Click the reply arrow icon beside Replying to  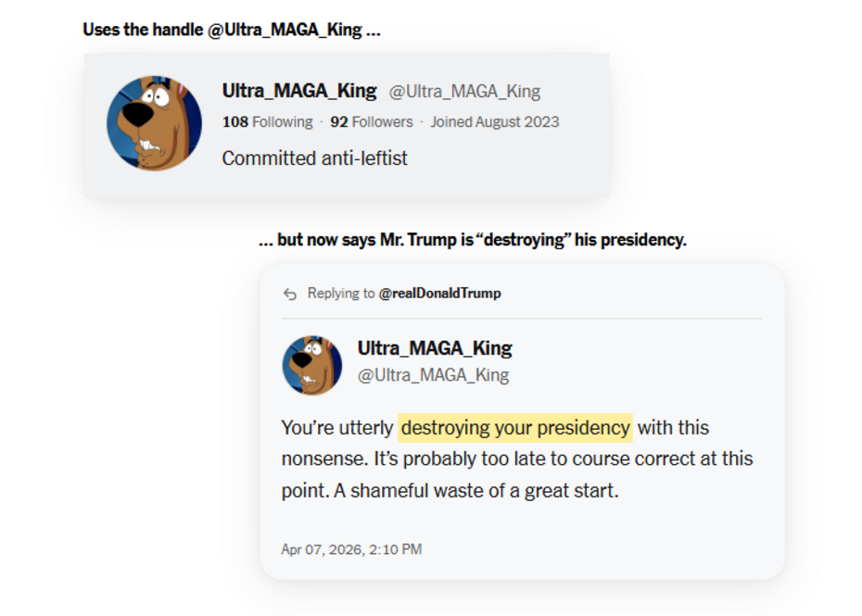click(290, 294)
